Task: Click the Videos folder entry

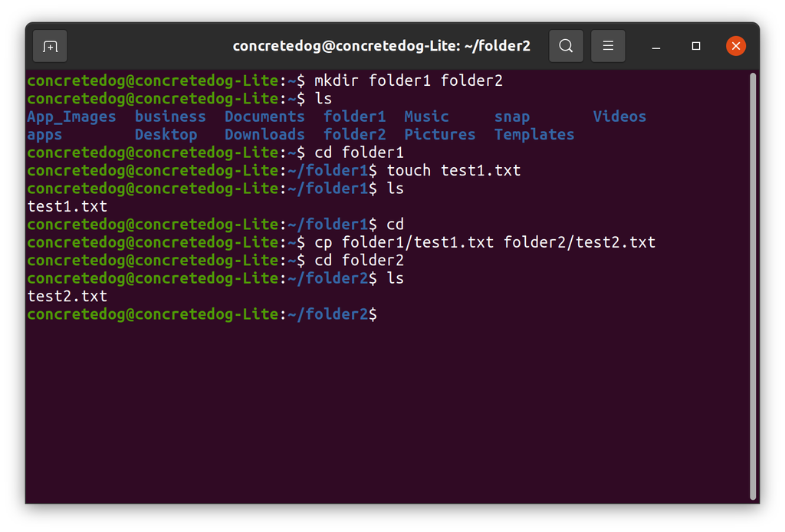Action: [619, 116]
